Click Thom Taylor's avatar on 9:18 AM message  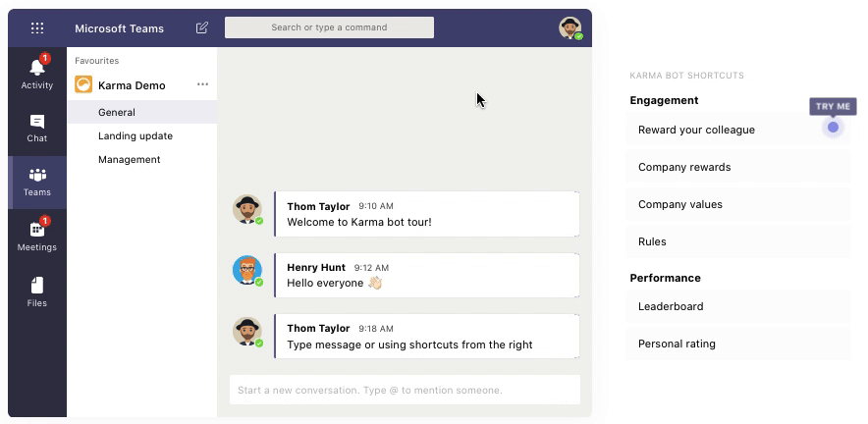point(246,331)
